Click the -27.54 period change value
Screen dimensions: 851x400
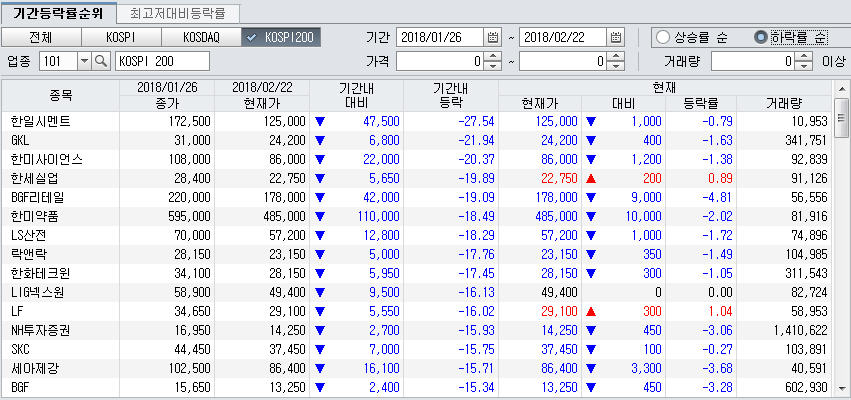476,122
